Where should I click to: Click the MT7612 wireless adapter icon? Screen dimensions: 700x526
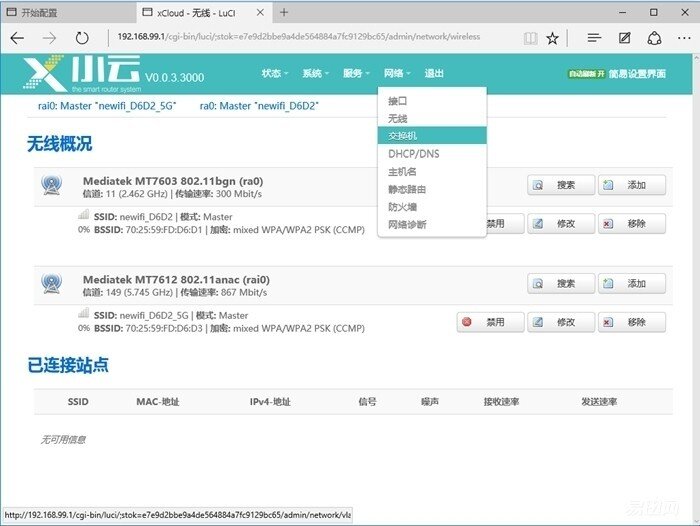click(x=51, y=283)
